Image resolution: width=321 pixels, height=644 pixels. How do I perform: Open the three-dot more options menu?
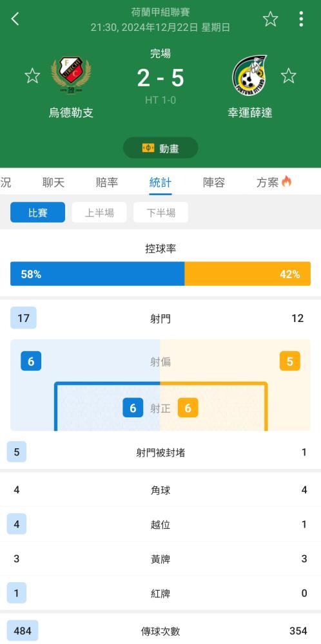pos(301,19)
